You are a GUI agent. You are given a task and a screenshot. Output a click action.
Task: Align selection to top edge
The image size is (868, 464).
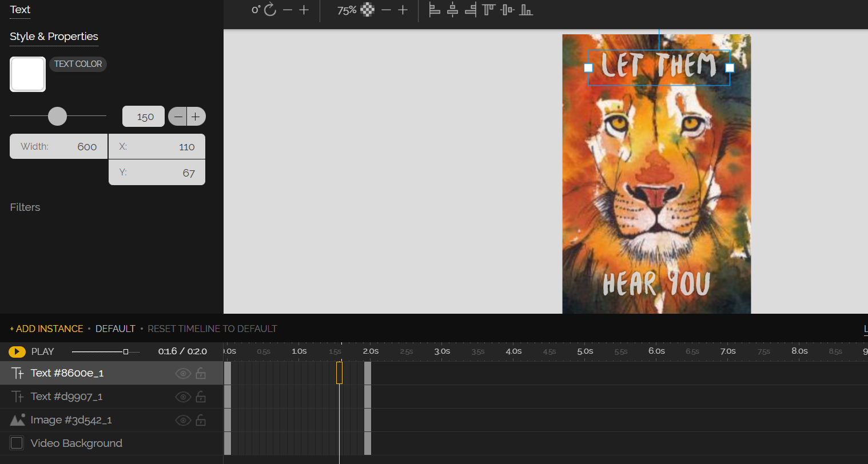pyautogui.click(x=488, y=10)
